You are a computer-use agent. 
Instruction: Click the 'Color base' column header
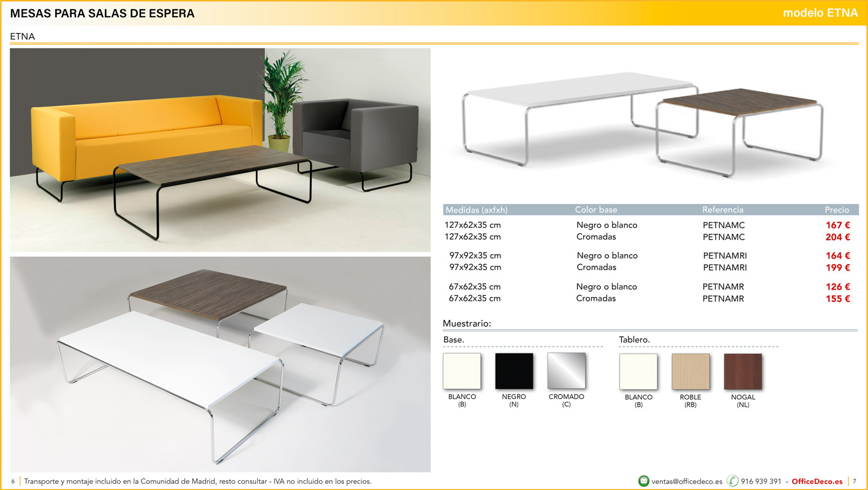point(596,209)
